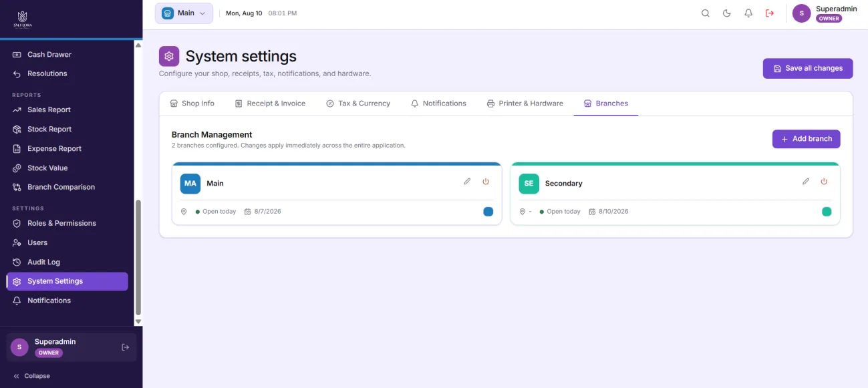Click the blue color swatch on Main card
The height and width of the screenshot is (388, 868).
[488, 212]
